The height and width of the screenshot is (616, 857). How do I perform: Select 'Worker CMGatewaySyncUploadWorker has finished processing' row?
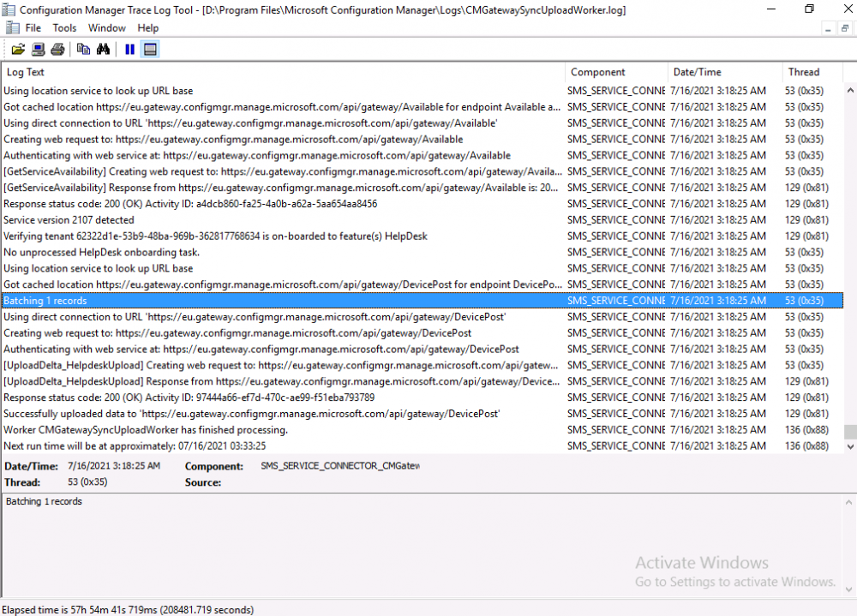click(x=422, y=429)
